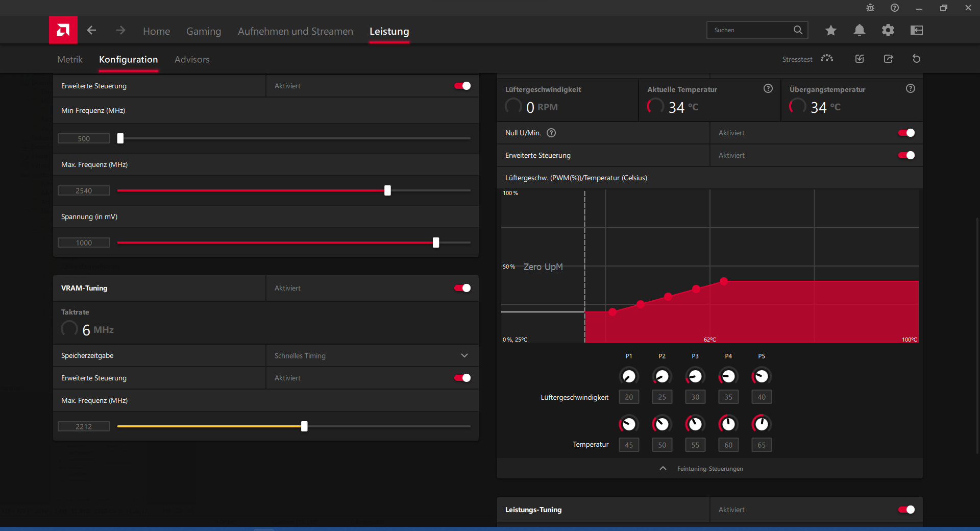Start the Stresstest

click(807, 59)
